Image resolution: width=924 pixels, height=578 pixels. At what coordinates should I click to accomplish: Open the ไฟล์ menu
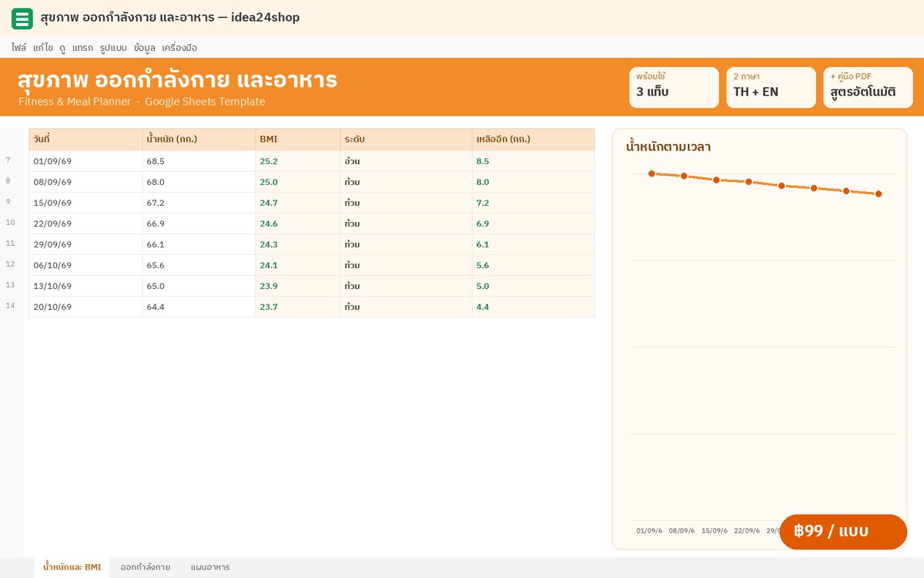(x=19, y=48)
